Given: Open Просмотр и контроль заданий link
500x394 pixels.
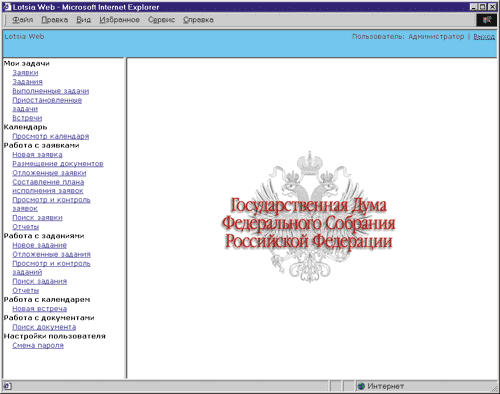Looking at the screenshot, I should point(51,268).
